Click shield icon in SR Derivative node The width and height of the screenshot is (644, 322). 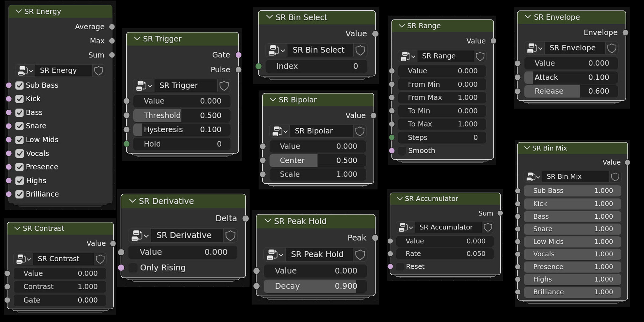click(x=230, y=236)
